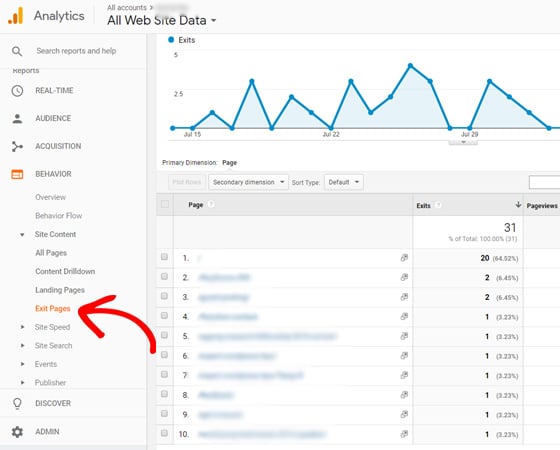
Task: Click the Audience person icon
Action: 17,119
